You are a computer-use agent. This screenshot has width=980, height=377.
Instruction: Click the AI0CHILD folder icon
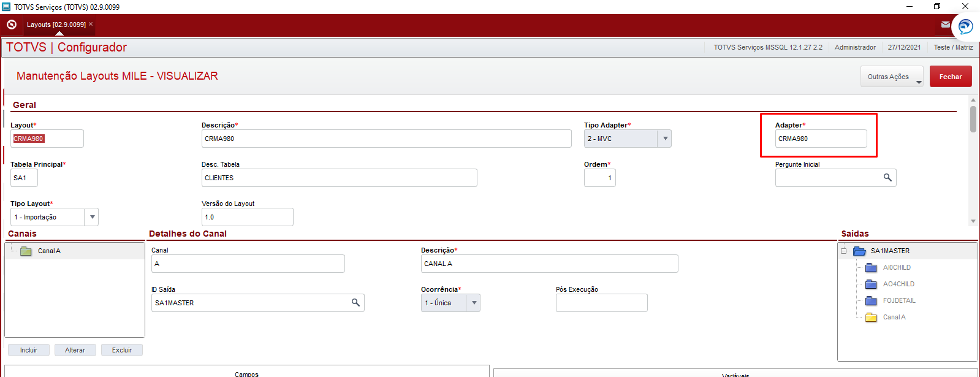[x=871, y=267]
